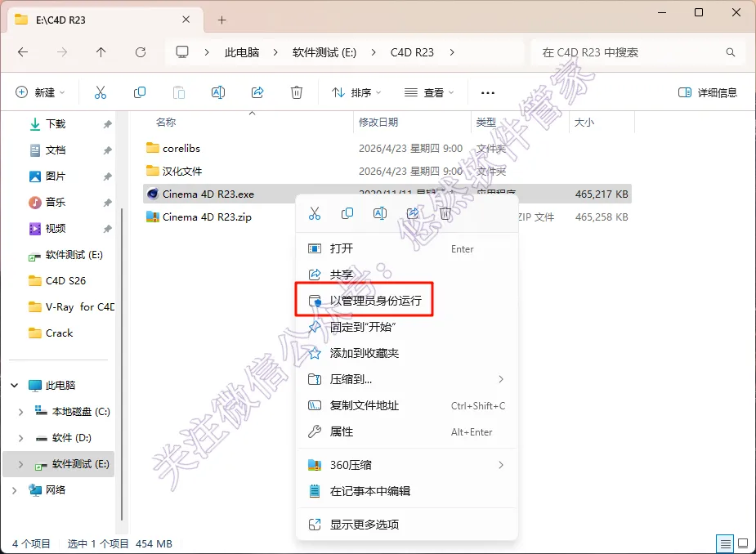Screen dimensions: 756x554
Task: Choose 复制文件地址 in the context menu
Action: coord(407,406)
